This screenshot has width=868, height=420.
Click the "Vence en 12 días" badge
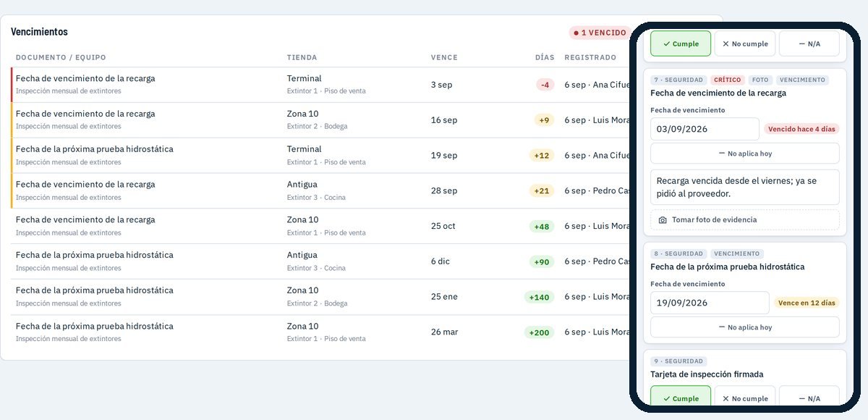807,303
